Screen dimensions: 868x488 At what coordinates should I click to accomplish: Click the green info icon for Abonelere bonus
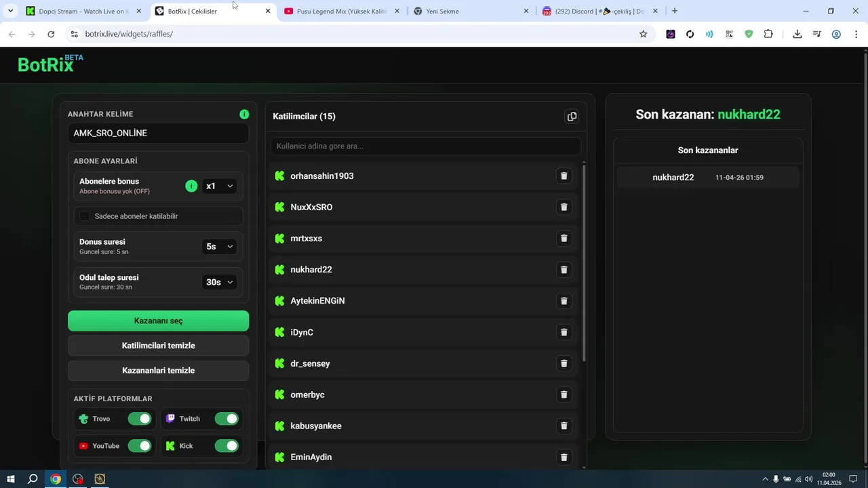[191, 186]
